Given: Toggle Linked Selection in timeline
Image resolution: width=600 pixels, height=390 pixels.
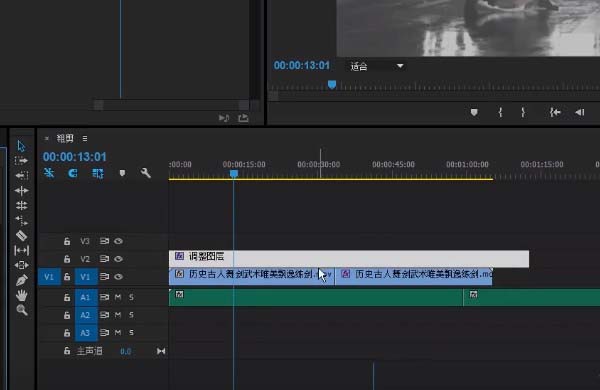Looking at the screenshot, I should pos(98,173).
